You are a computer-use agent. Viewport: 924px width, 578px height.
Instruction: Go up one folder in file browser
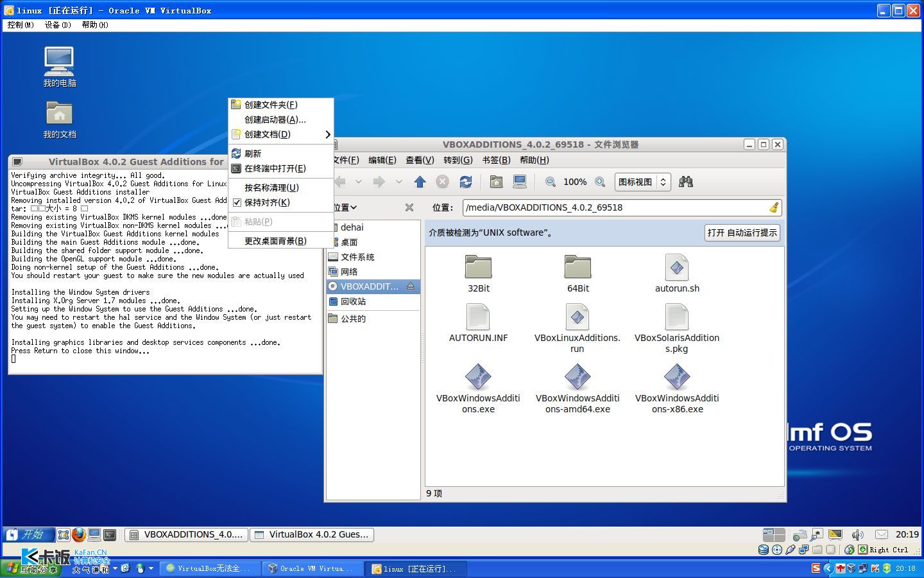pos(420,182)
